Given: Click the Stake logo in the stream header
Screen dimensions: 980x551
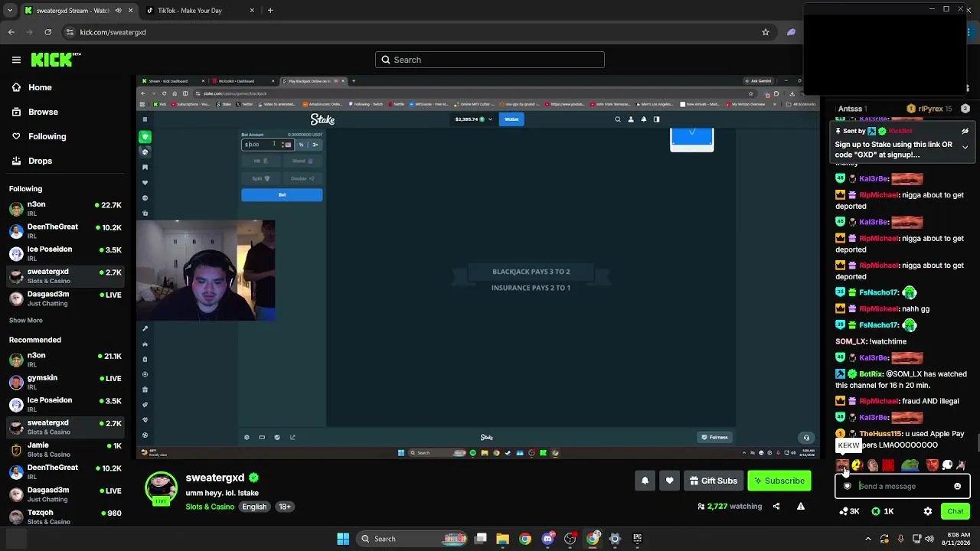Looking at the screenshot, I should tap(322, 119).
